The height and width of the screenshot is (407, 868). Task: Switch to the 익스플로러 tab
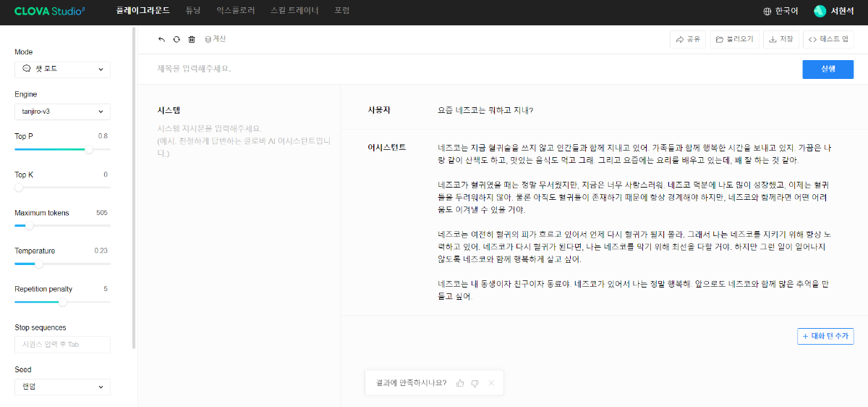(x=236, y=11)
